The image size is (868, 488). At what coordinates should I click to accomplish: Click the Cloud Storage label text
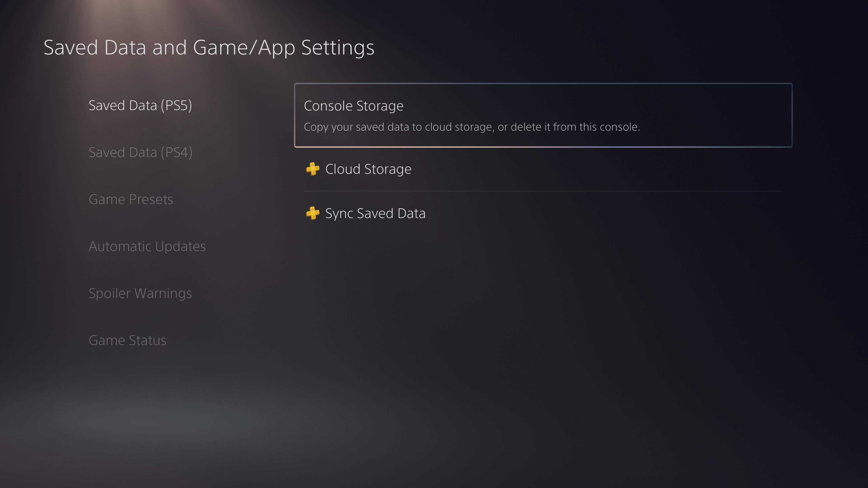(368, 169)
